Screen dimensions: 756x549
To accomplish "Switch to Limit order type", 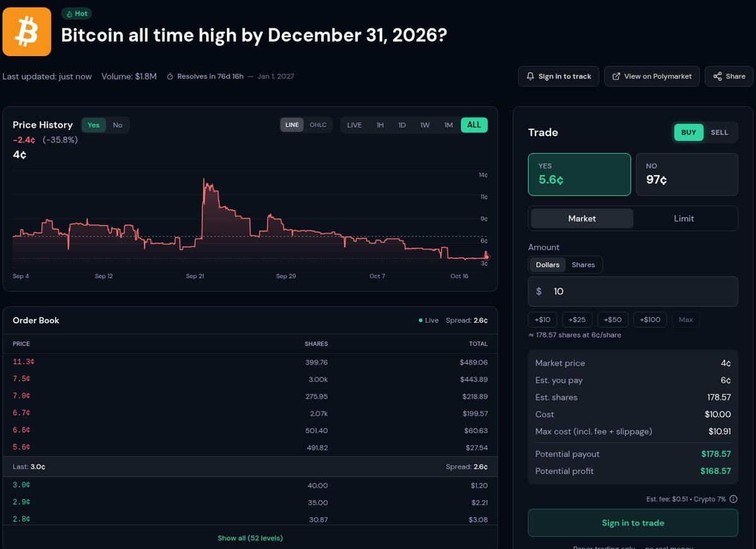I will [x=684, y=218].
